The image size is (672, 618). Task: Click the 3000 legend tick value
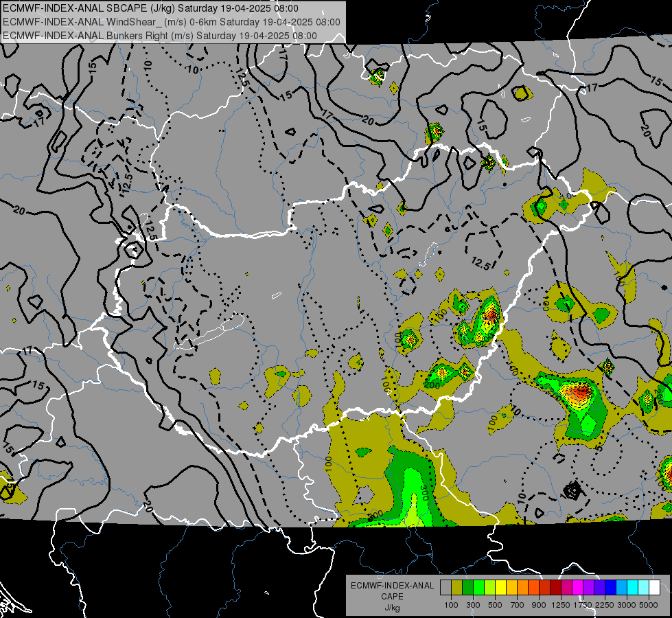[627, 605]
